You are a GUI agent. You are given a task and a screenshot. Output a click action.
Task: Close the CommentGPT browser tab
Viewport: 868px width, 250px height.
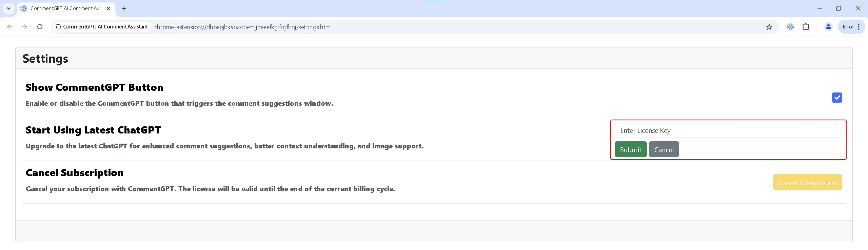tap(108, 8)
